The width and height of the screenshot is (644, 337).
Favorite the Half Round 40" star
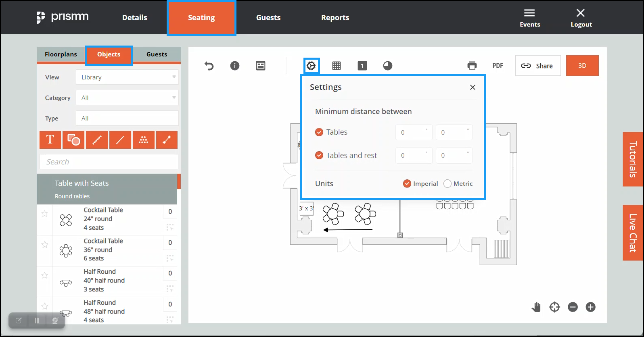click(45, 275)
